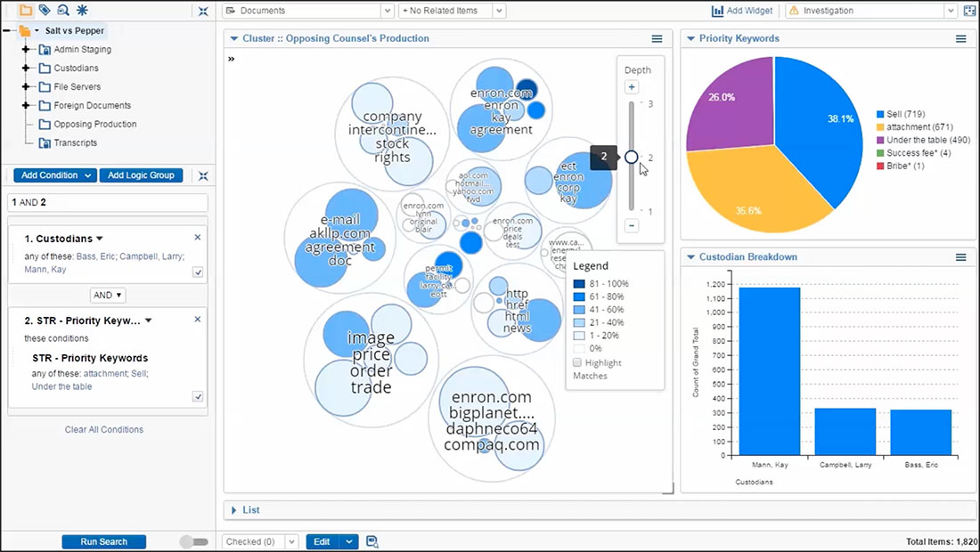Click the asterisk icon in sidebar toolbar

[83, 11]
